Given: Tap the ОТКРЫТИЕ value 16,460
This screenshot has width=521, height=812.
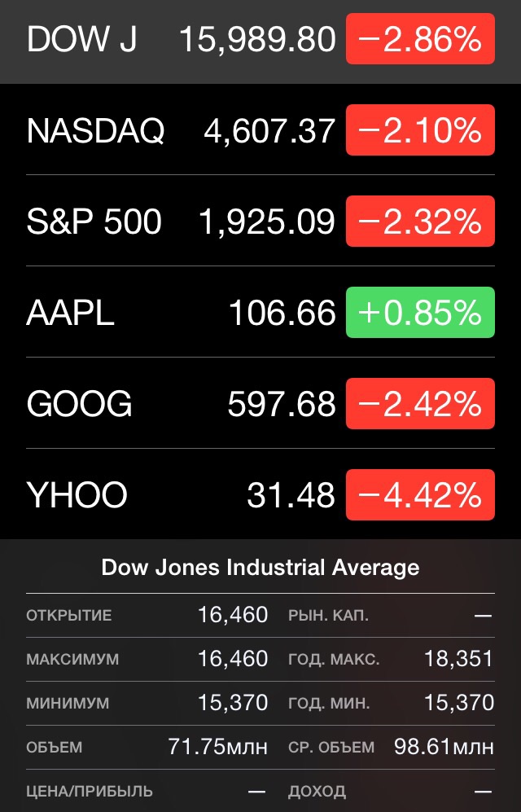Looking at the screenshot, I should pyautogui.click(x=233, y=615).
